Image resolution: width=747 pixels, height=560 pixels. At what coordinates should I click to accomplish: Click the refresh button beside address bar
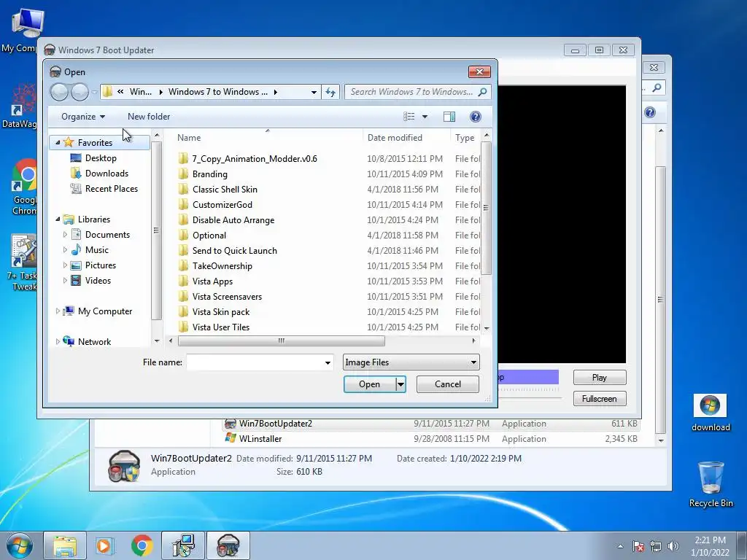[330, 92]
